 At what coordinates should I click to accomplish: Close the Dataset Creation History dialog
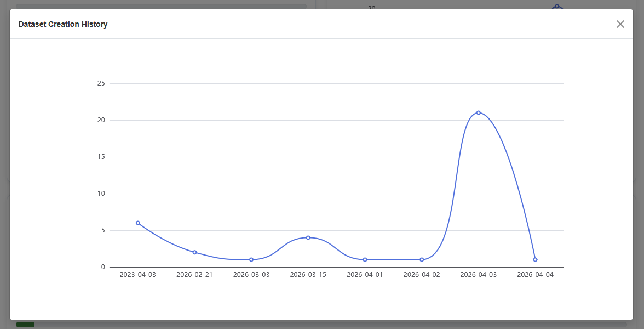click(x=620, y=24)
